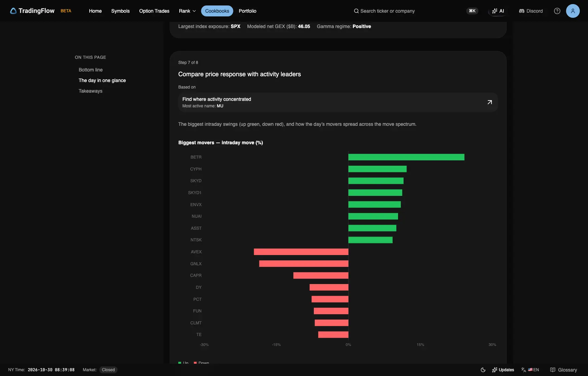Open Updates in the status bar
The width and height of the screenshot is (588, 376).
pyautogui.click(x=503, y=370)
